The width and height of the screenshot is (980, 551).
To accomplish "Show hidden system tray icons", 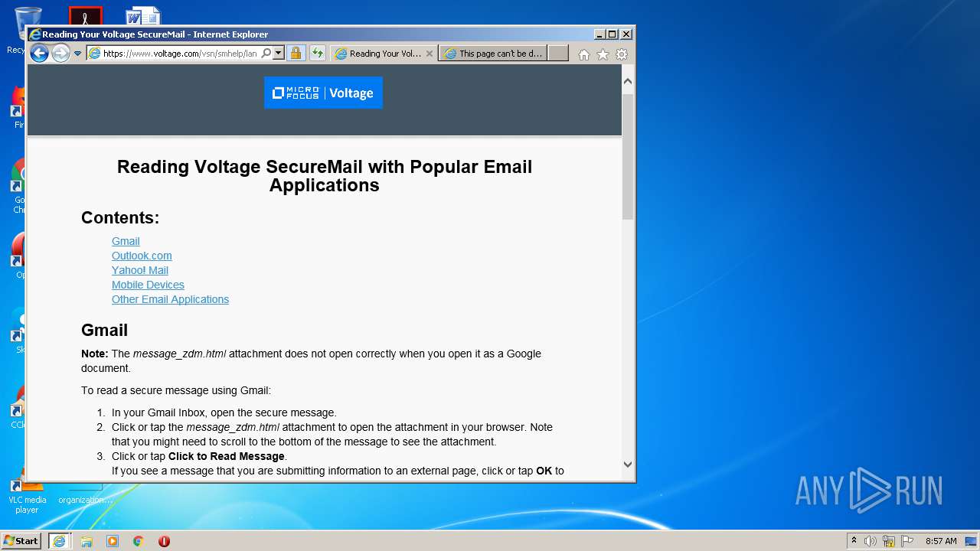I will pyautogui.click(x=854, y=541).
